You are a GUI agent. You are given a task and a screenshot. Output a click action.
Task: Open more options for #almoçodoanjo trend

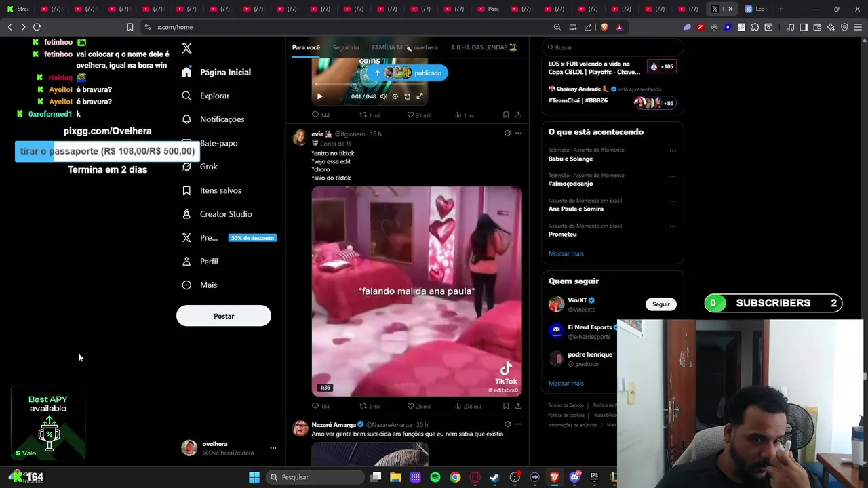tap(673, 176)
